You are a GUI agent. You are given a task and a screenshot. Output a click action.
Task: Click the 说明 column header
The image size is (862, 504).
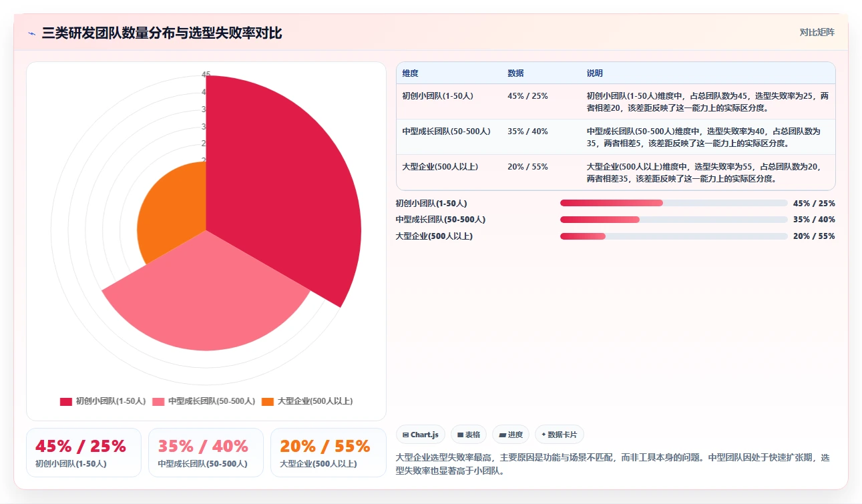tap(595, 73)
